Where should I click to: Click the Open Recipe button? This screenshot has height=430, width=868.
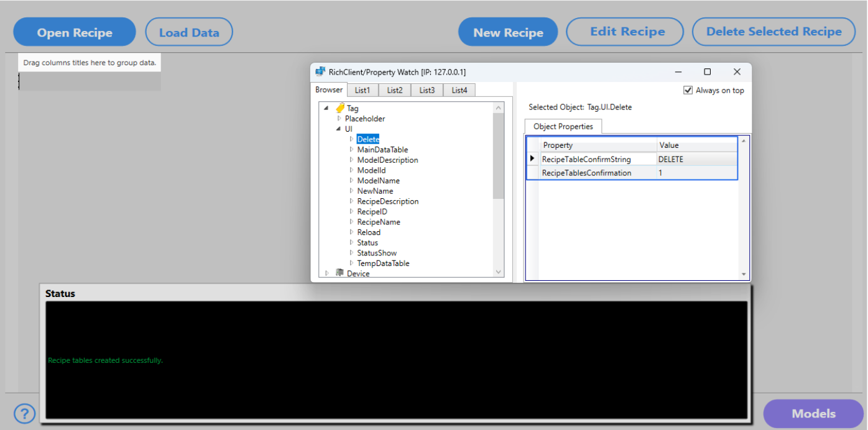75,33
